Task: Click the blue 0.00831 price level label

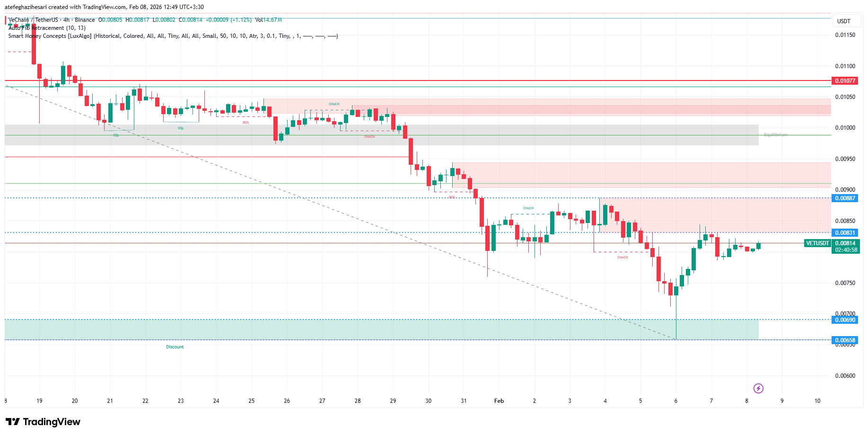Action: click(x=845, y=233)
